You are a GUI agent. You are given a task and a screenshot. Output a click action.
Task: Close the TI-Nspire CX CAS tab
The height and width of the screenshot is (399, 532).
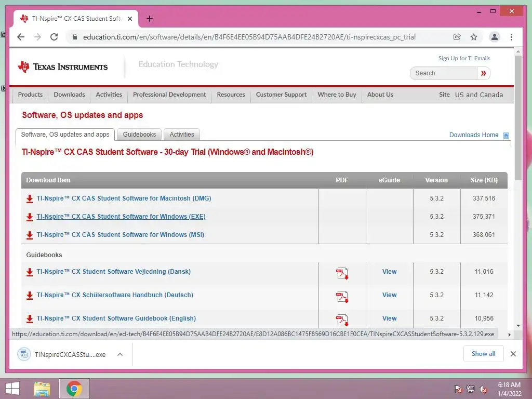(x=129, y=19)
